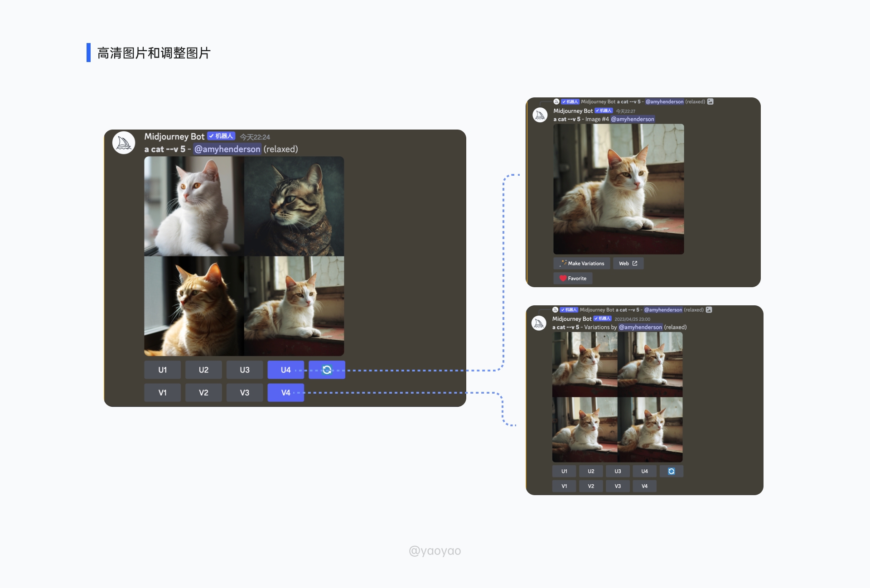The height and width of the screenshot is (588, 870).
Task: Click the Midjourney avatar in the Variations message
Action: coord(539,323)
